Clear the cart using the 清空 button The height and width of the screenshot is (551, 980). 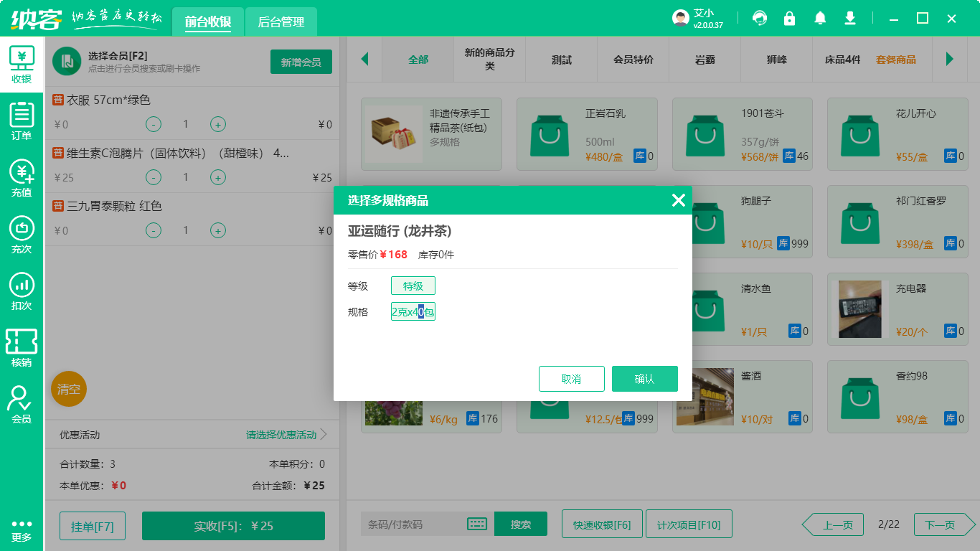coord(68,389)
